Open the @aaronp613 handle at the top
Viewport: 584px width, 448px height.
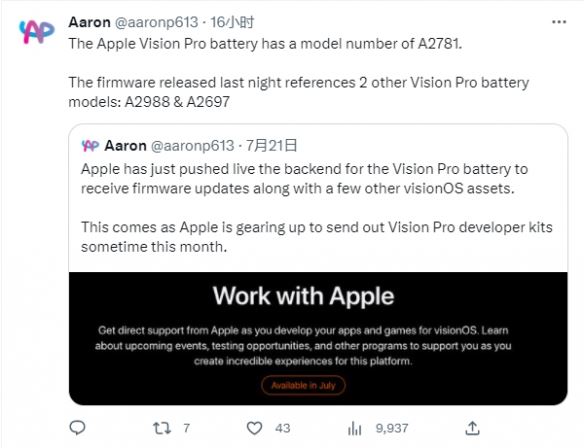coord(156,22)
